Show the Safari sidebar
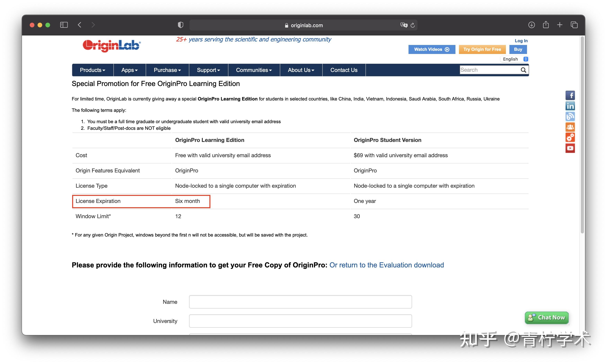This screenshot has width=607, height=364. [x=64, y=25]
